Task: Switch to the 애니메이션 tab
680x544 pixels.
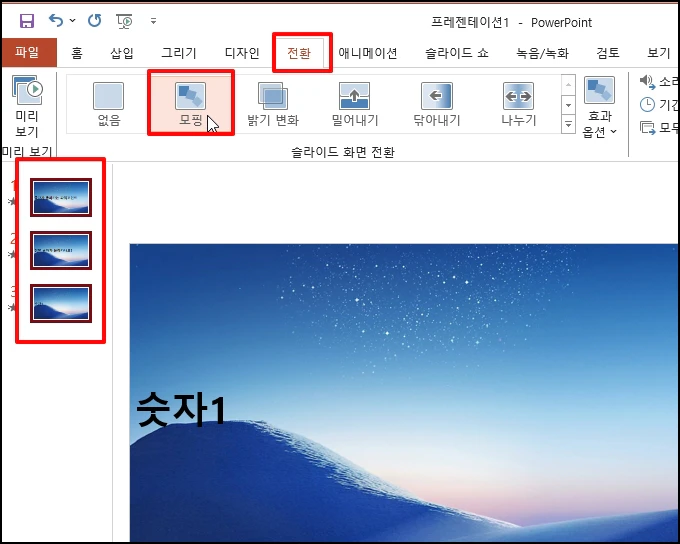Action: [368, 53]
